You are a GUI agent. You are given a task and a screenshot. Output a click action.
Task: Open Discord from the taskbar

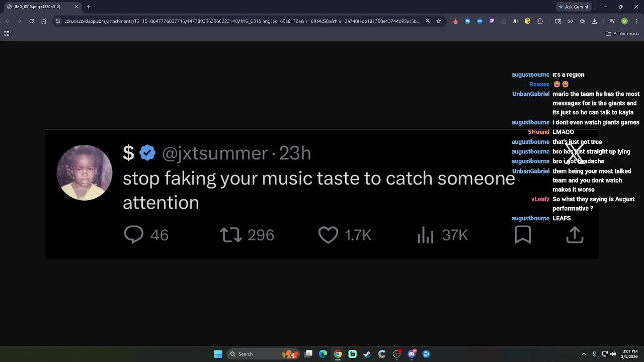click(412, 354)
